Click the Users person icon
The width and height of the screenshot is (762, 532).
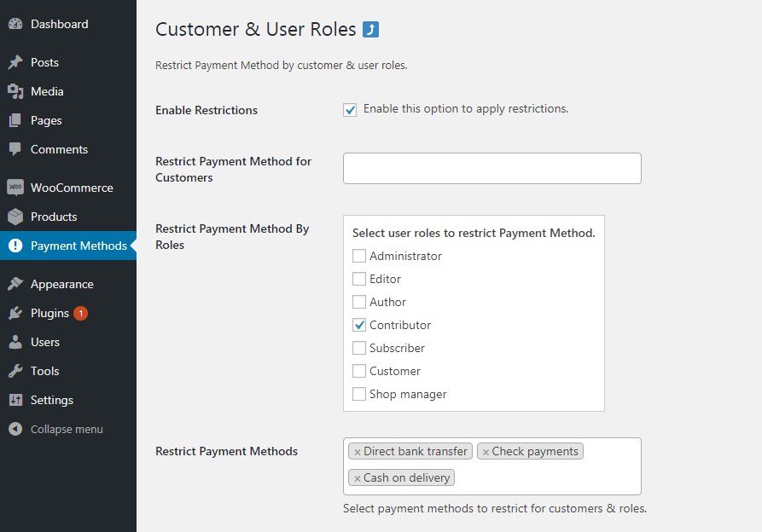(15, 342)
